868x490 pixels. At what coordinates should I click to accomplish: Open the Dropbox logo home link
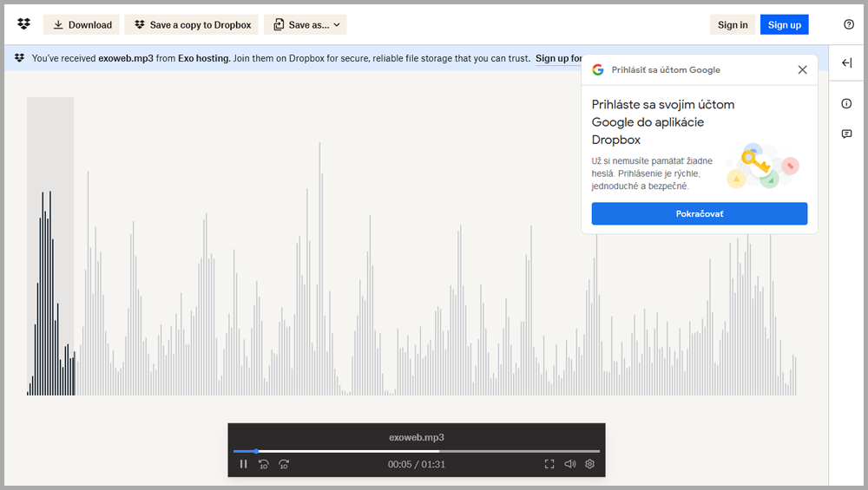(x=23, y=23)
